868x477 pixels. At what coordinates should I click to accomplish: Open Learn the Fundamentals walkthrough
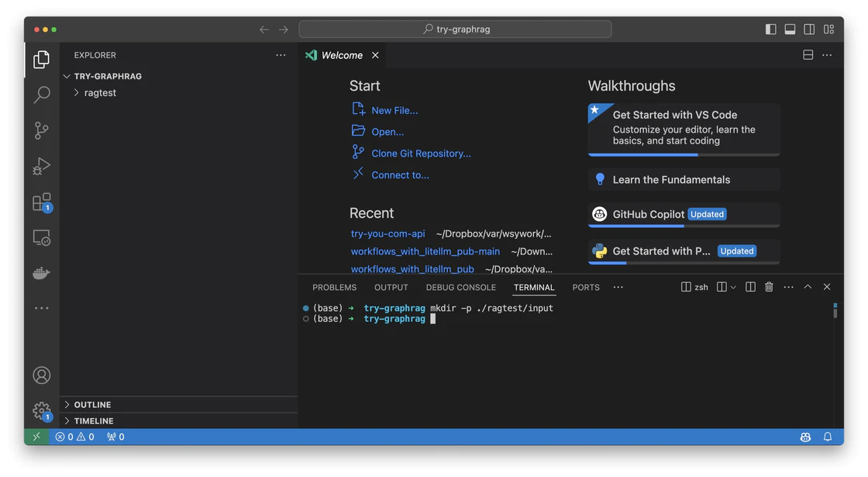tap(684, 179)
